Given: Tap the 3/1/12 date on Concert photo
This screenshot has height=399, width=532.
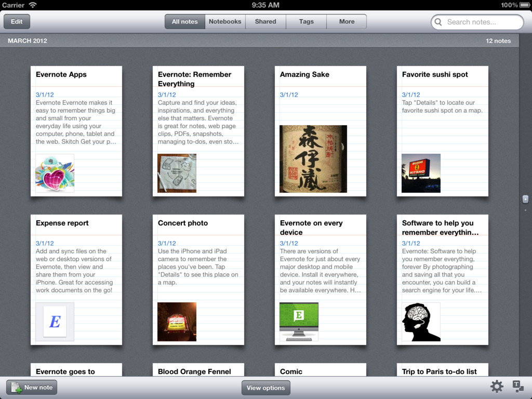Looking at the screenshot, I should point(167,244).
